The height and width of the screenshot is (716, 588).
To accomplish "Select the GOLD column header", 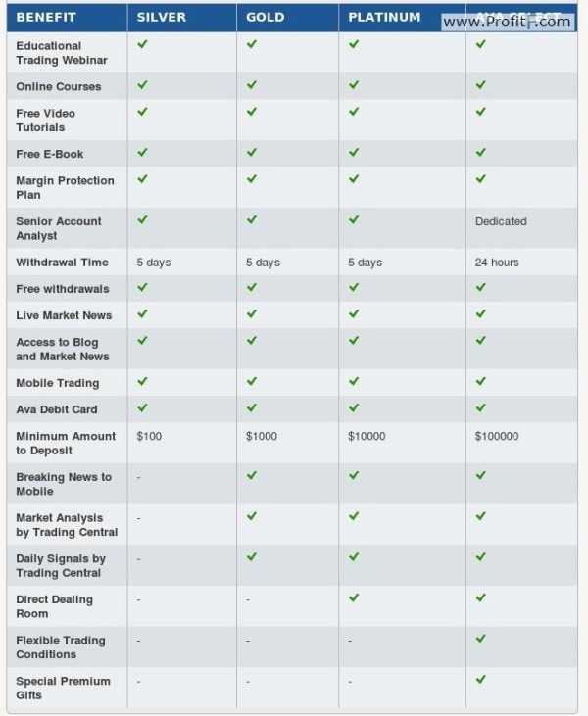I will (x=266, y=18).
